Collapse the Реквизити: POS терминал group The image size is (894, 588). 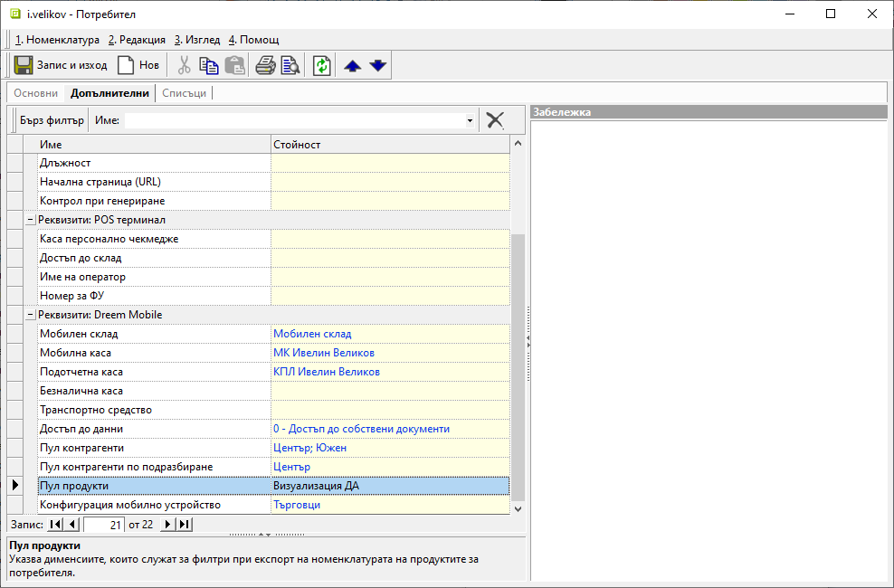click(x=30, y=220)
